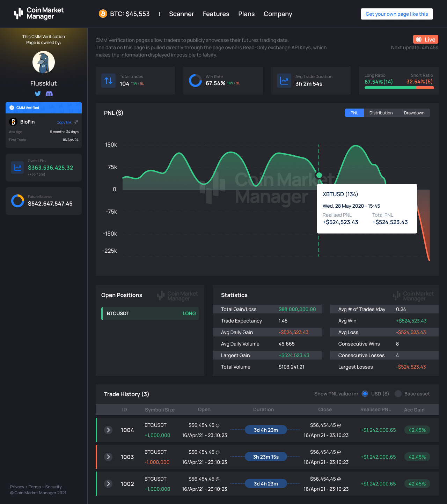This screenshot has width=447, height=504.
Task: Click Get your own page like this
Action: pos(397,14)
